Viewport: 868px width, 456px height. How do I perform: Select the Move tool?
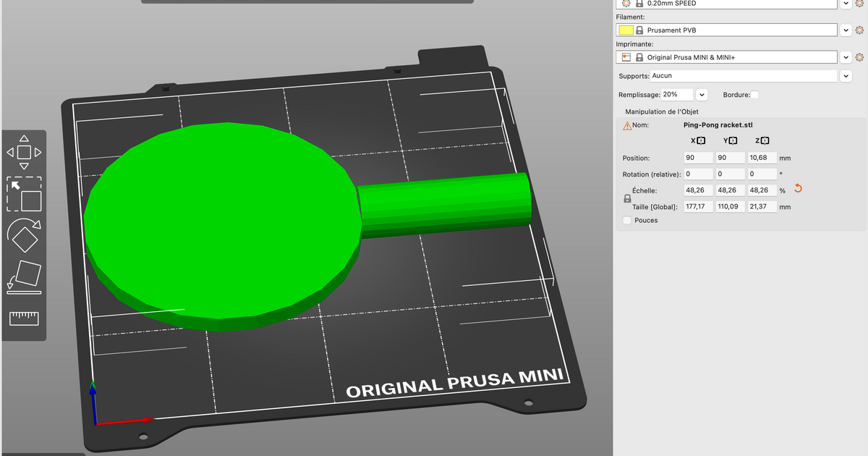click(24, 151)
